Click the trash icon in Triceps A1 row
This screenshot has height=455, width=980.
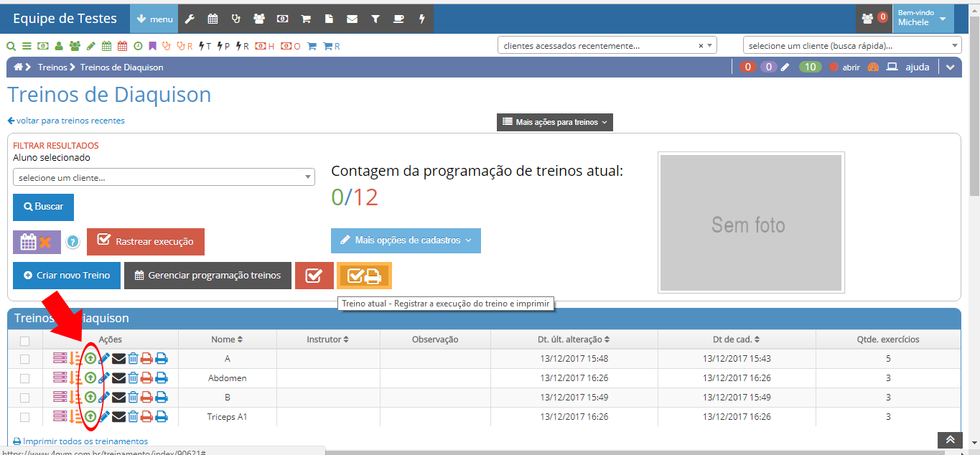133,416
